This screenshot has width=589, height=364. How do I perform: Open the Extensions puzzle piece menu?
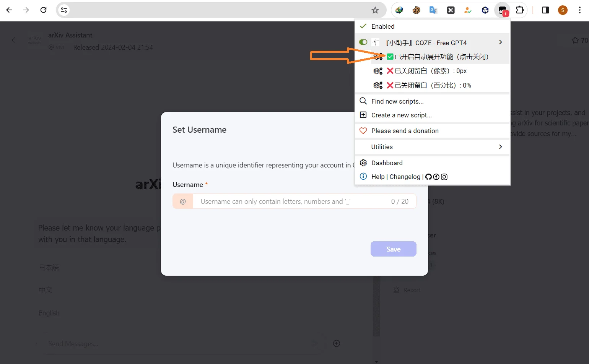click(x=520, y=10)
